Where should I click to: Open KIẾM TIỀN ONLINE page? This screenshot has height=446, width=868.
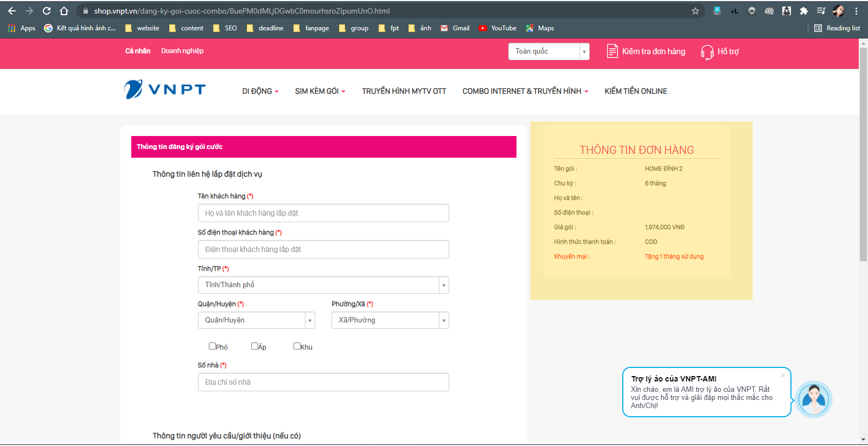[x=636, y=91]
